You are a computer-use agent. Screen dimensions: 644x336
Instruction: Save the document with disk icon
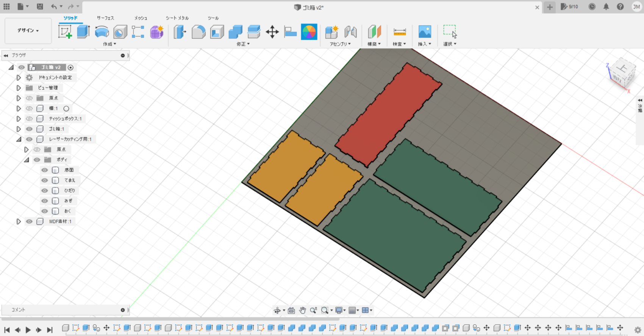click(x=40, y=6)
